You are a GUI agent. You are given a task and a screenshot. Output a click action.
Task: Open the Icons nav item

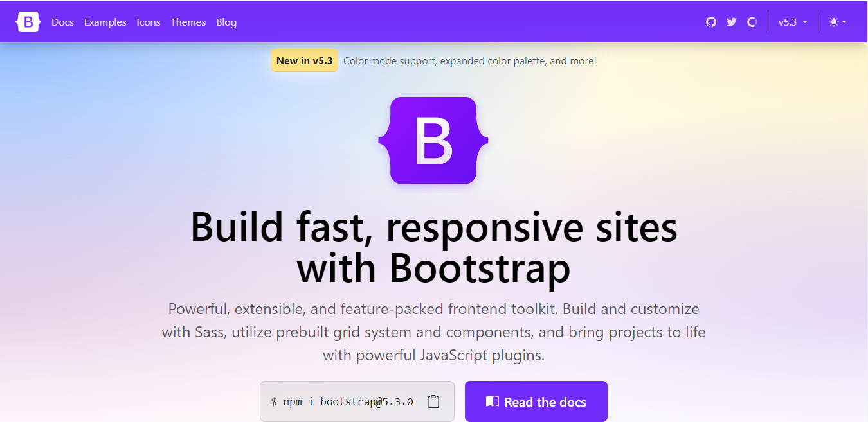(149, 22)
